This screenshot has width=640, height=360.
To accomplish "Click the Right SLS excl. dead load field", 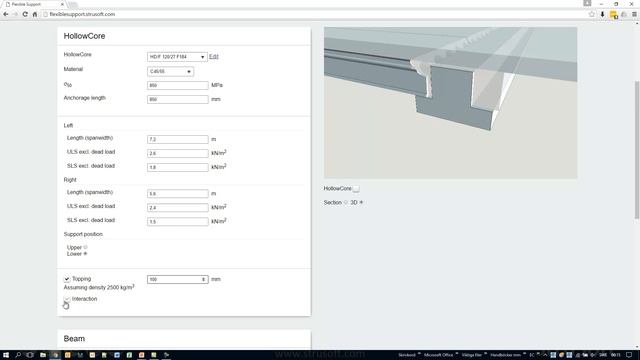I will tap(178, 221).
